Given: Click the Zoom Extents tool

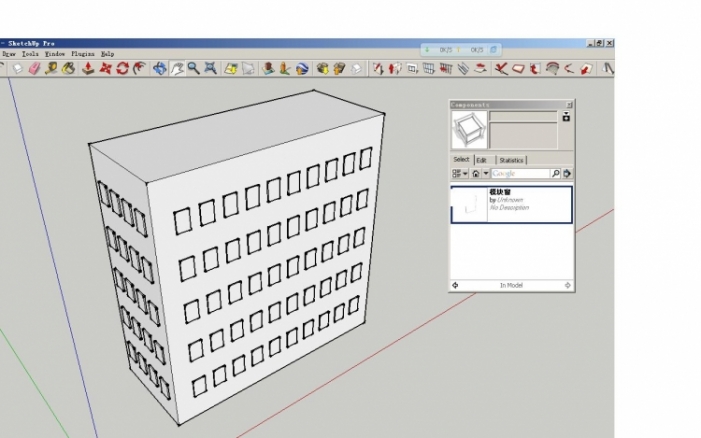Looking at the screenshot, I should click(210, 69).
